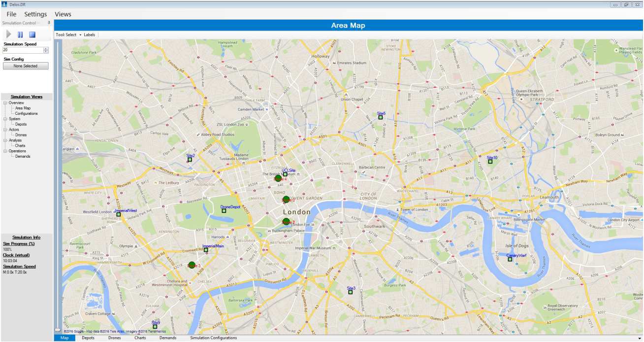Increase simulation speed with the up arrow
This screenshot has height=342, width=644.
click(46, 49)
